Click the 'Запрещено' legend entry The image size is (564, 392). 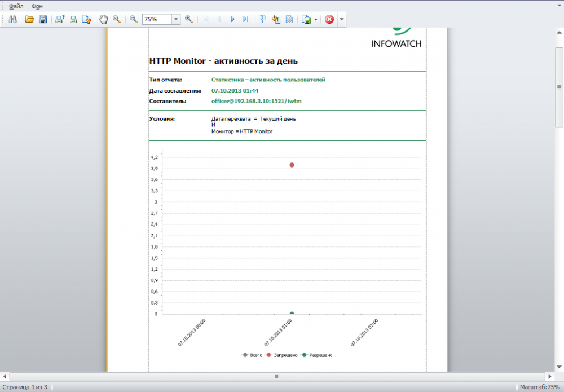[x=281, y=355]
